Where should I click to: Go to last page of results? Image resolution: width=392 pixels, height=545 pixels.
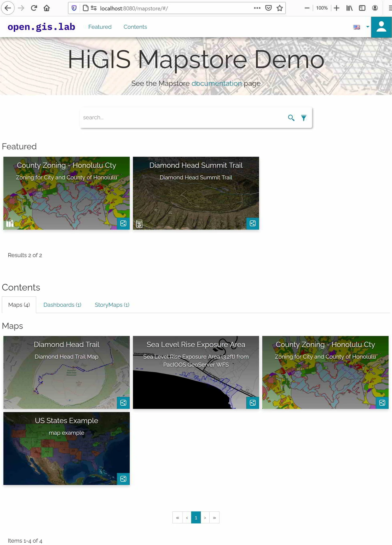pyautogui.click(x=214, y=518)
